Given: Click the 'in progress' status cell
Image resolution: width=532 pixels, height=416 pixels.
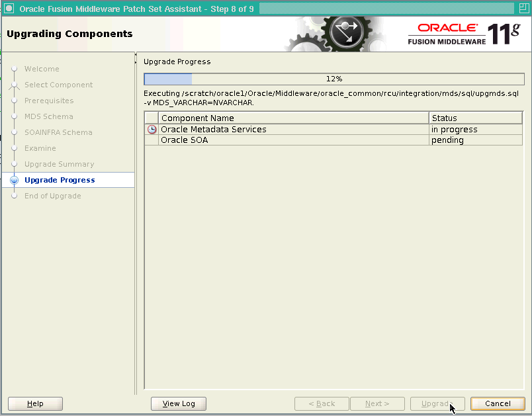Looking at the screenshot, I should click(475, 129).
